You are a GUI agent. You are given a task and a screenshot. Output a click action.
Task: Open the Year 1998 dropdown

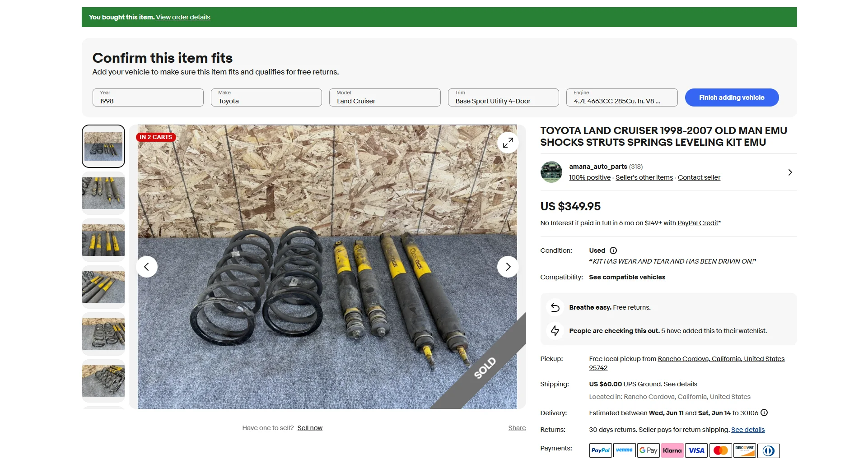[148, 97]
